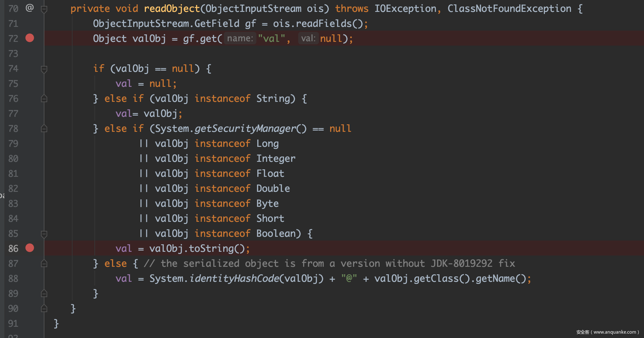
Task: Click the fold marker at line 87 else
Action: [44, 264]
